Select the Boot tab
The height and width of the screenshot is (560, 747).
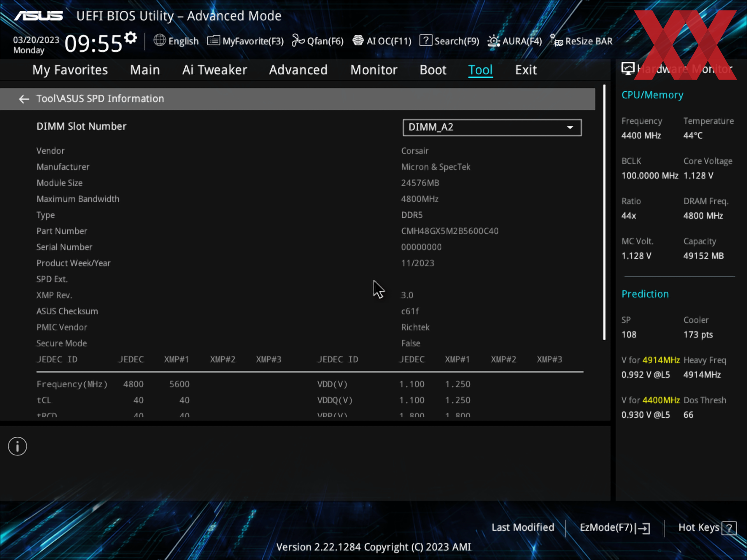(433, 70)
